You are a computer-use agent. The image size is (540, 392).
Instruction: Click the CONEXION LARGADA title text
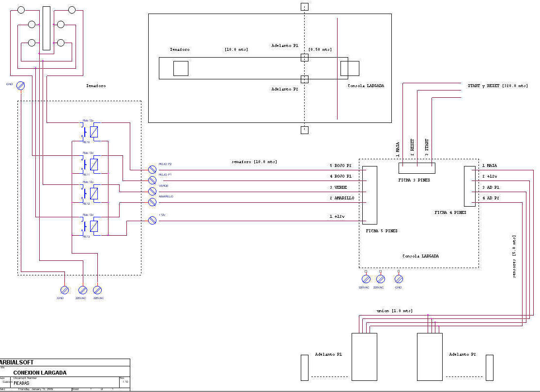(40, 373)
